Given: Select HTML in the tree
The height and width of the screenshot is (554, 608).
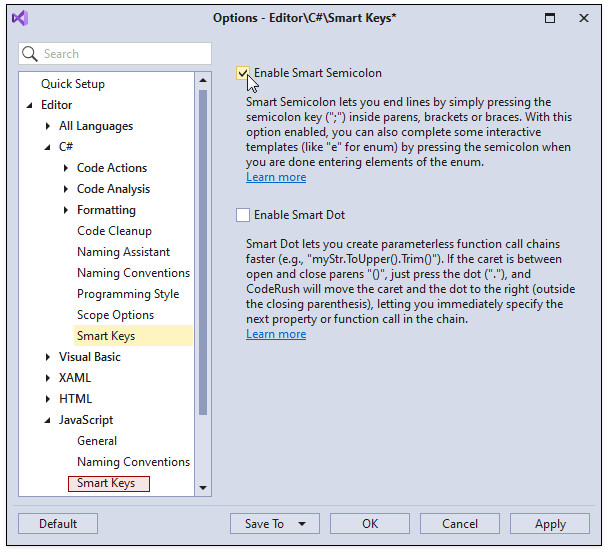Looking at the screenshot, I should (x=75, y=399).
